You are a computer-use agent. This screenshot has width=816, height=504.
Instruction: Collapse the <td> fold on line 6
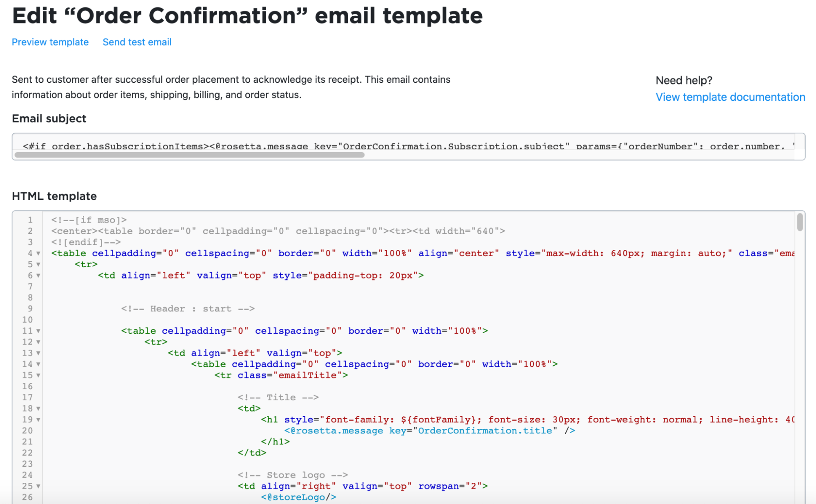tap(38, 276)
